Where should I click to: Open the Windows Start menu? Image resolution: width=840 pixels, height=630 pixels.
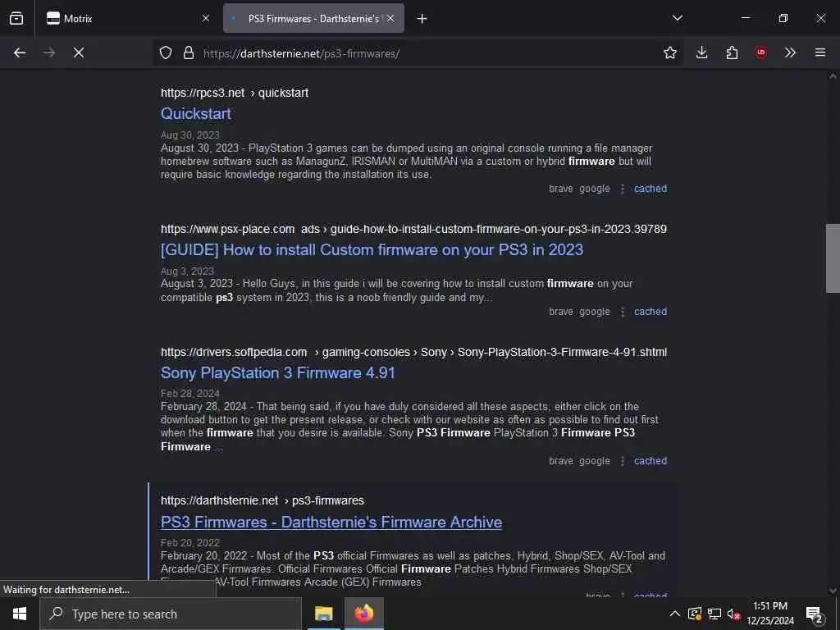[x=20, y=614]
